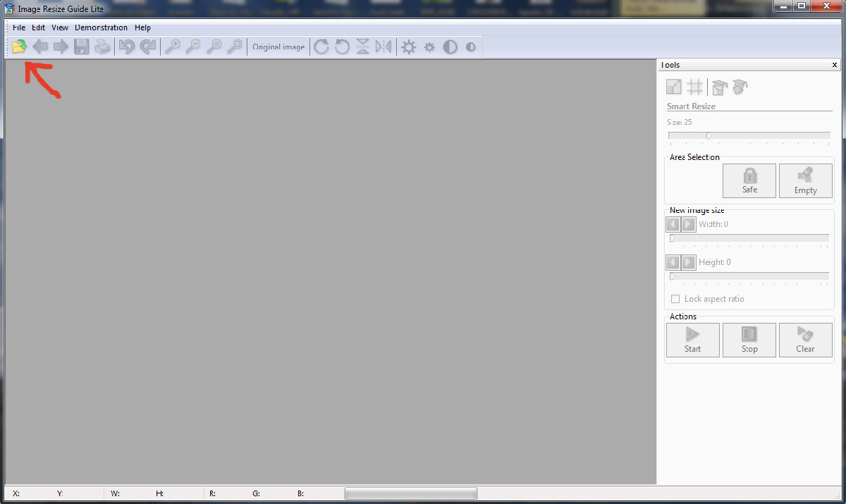
Task: Mark Safe area selection button
Action: [749, 180]
